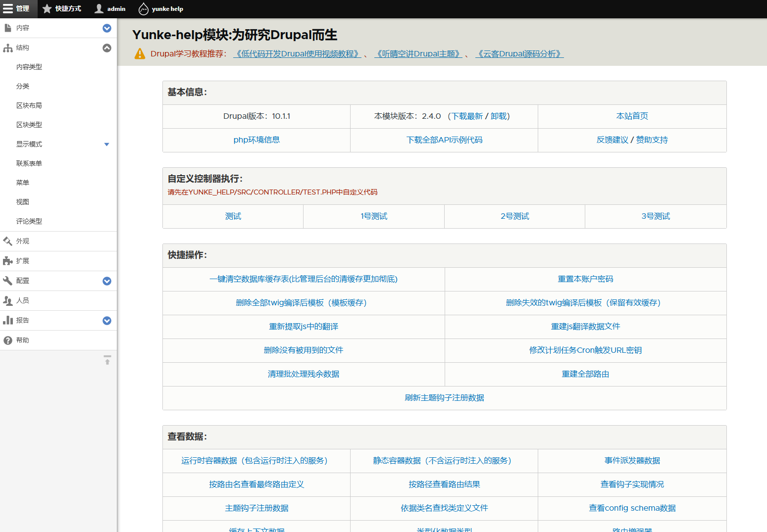
Task: Run the 1号测试 link
Action: click(x=374, y=216)
